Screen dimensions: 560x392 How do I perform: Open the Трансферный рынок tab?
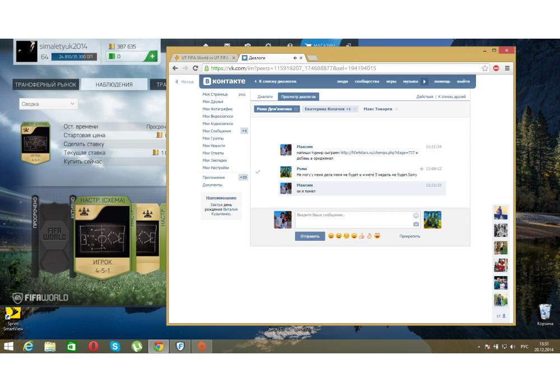(x=46, y=85)
